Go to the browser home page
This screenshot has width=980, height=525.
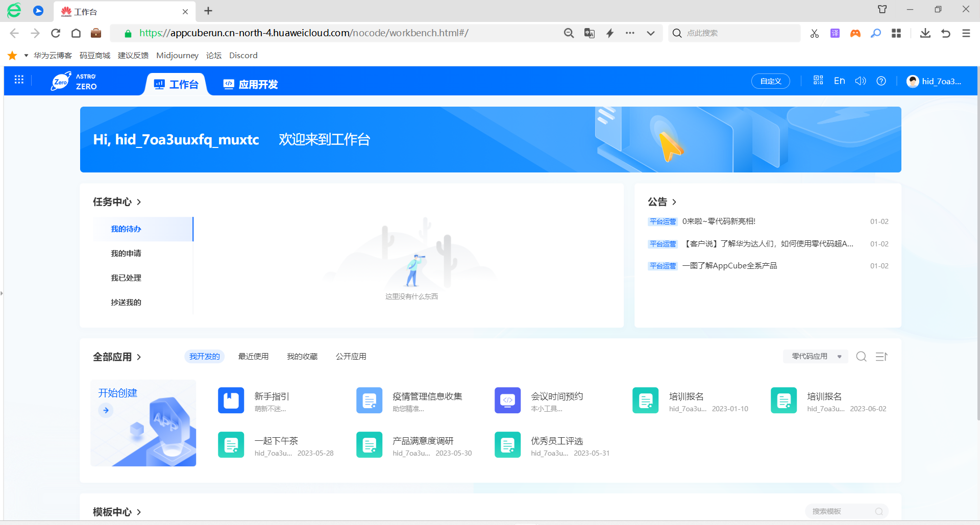tap(76, 33)
